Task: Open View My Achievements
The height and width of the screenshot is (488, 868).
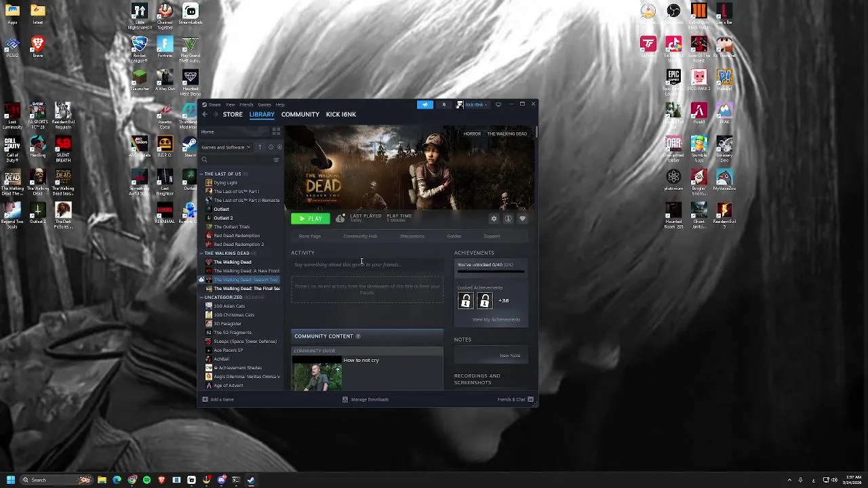Action: click(496, 320)
